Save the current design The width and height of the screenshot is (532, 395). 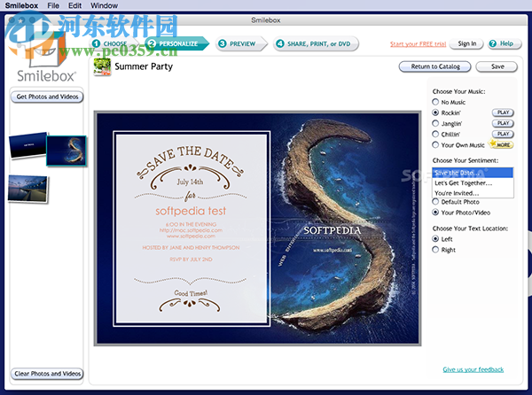pyautogui.click(x=497, y=66)
